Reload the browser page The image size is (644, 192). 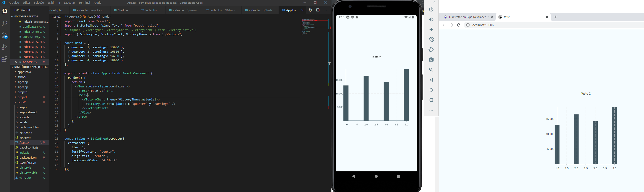[x=459, y=25]
